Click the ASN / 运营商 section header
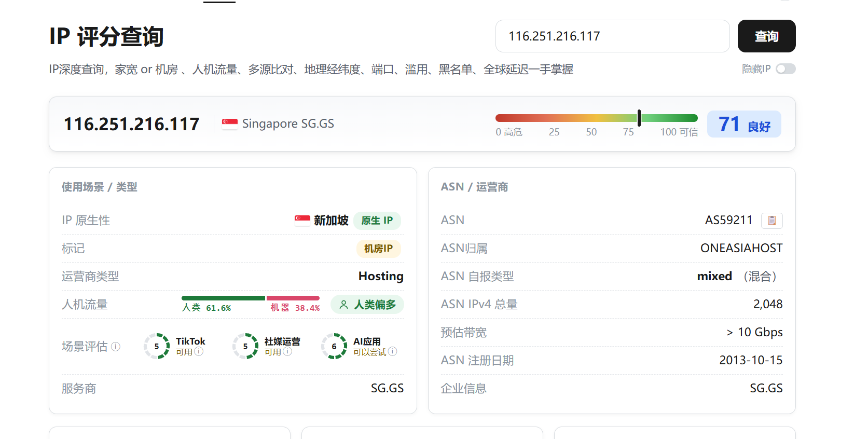The image size is (868, 439). coord(474,187)
